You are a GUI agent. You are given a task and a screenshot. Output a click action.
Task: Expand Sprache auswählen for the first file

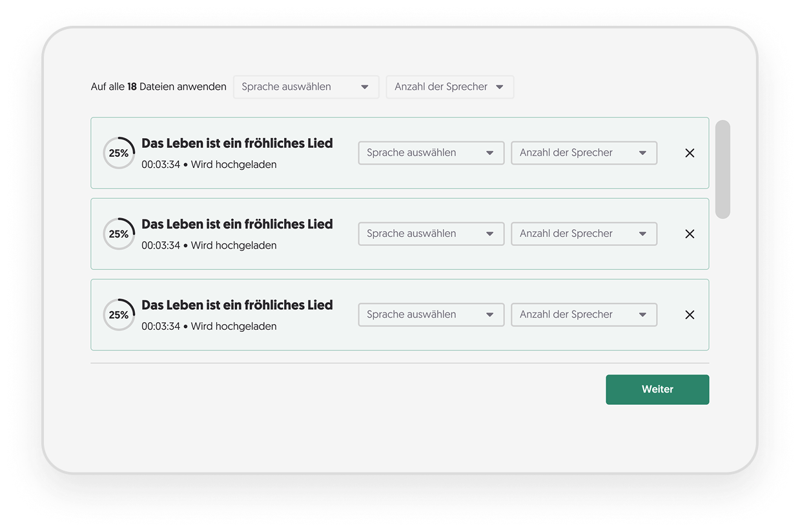pos(431,152)
